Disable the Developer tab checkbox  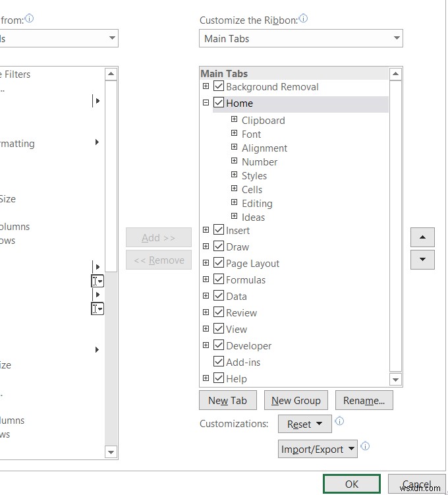coord(219,345)
